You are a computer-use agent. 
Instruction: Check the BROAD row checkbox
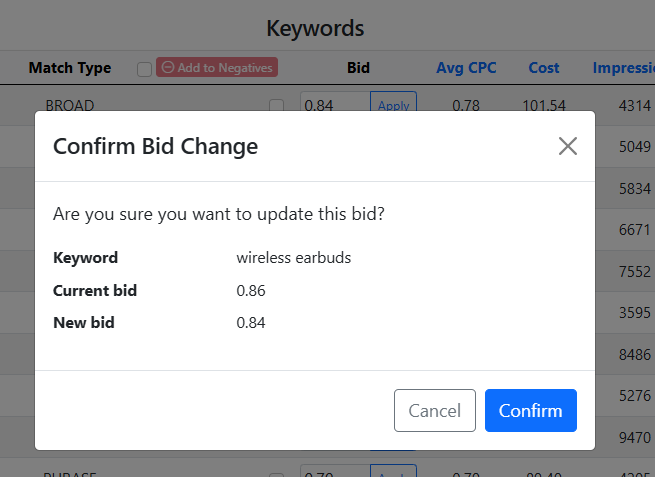tap(276, 105)
